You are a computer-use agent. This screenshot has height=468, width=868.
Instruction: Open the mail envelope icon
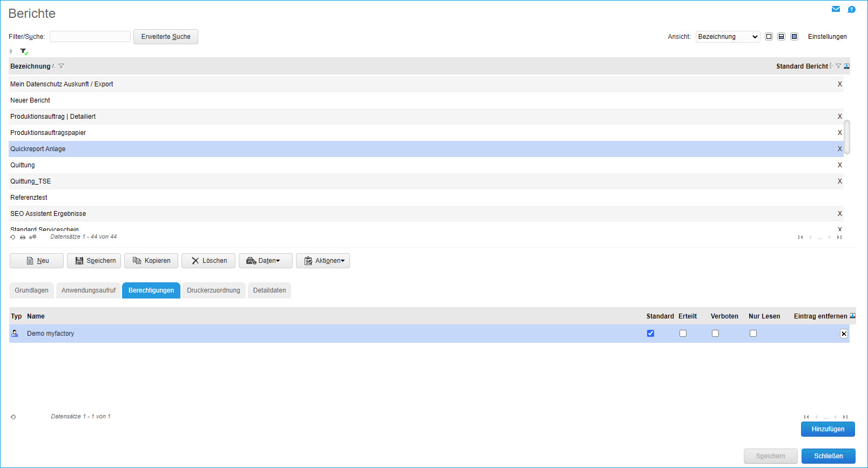[x=836, y=9]
